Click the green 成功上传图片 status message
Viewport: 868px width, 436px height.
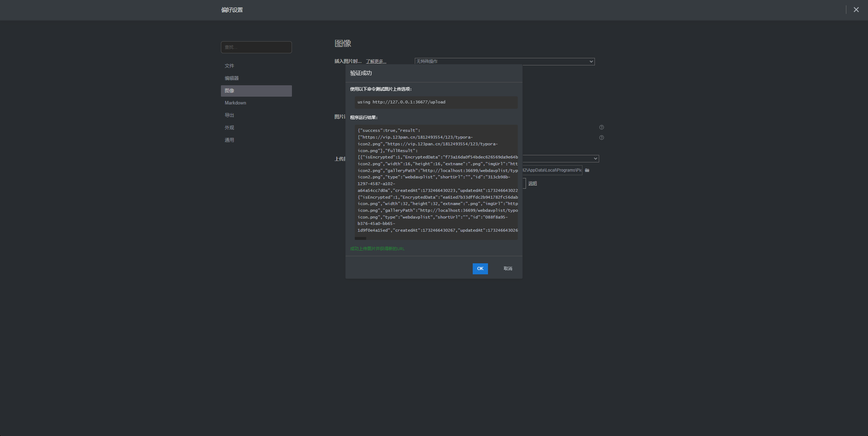(x=377, y=249)
